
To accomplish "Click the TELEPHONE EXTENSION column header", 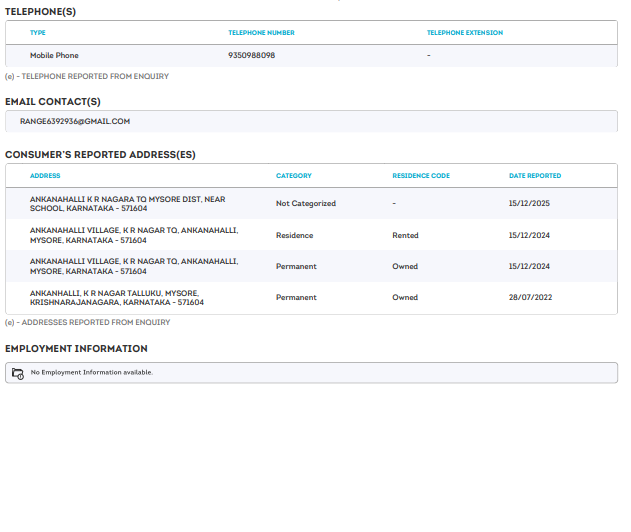I will [464, 33].
